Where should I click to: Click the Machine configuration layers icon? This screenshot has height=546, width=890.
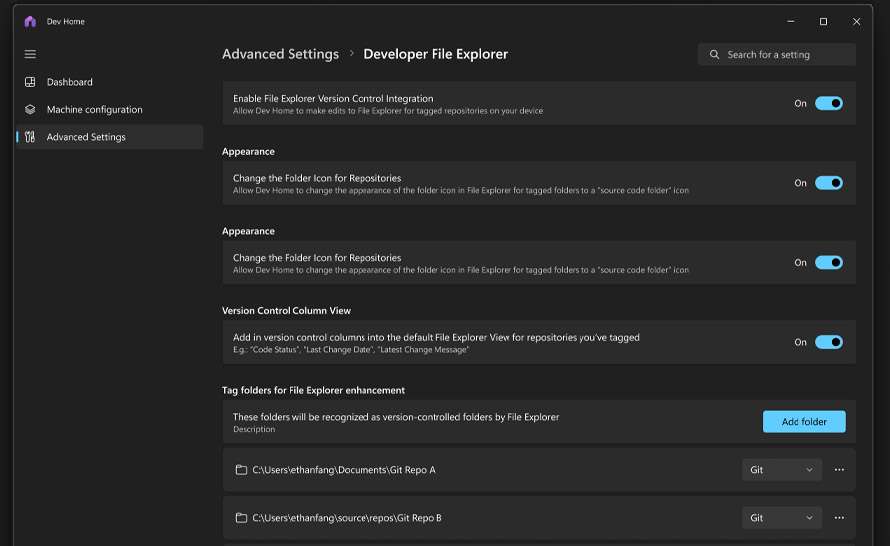[x=30, y=110]
